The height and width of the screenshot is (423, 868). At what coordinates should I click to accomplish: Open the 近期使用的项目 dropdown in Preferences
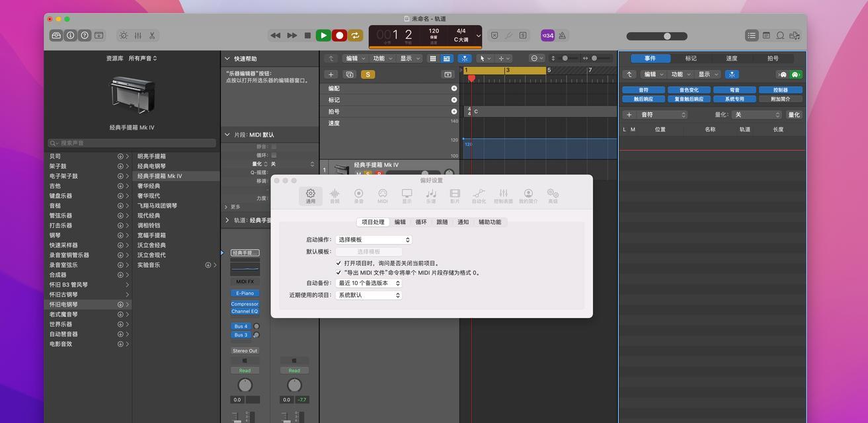point(368,295)
